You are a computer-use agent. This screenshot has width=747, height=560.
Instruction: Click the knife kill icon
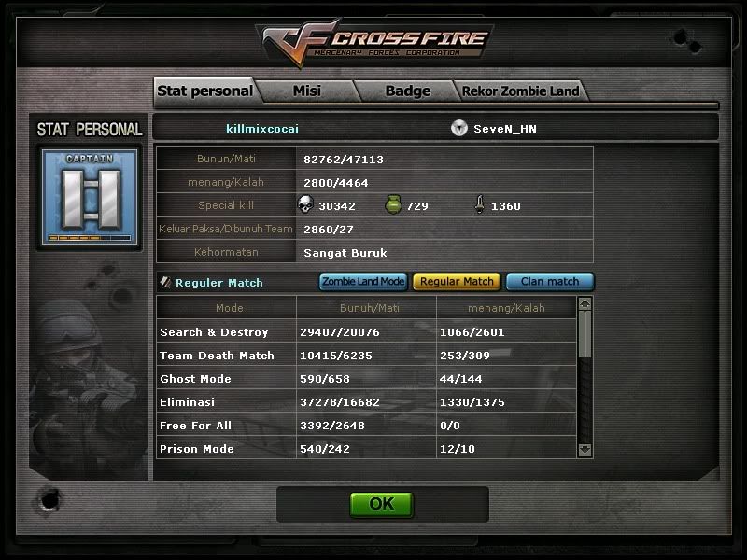point(480,204)
